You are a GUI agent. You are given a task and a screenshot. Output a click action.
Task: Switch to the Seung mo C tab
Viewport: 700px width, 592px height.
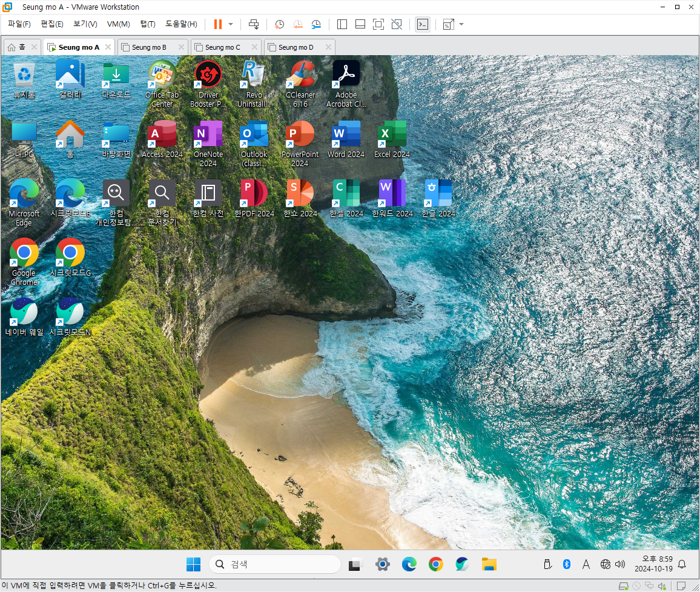coord(223,47)
